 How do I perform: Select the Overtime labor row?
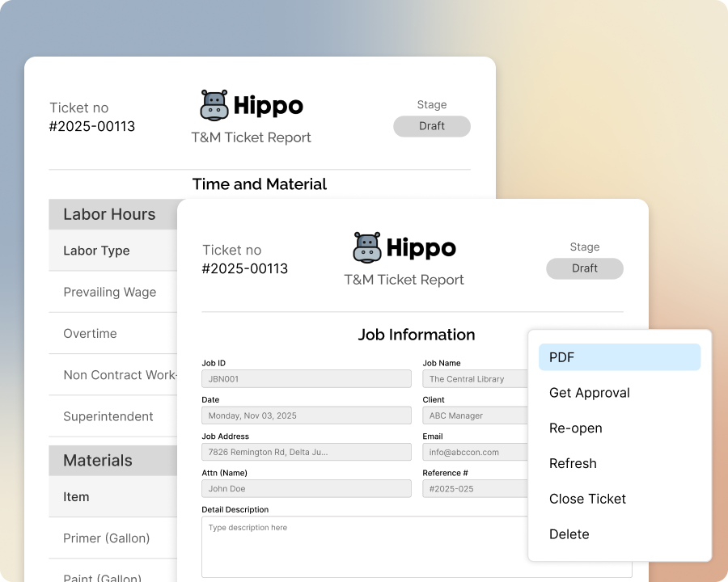tap(112, 333)
